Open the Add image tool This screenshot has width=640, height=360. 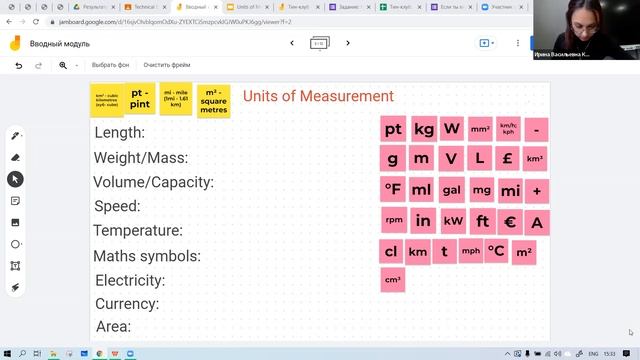15,222
